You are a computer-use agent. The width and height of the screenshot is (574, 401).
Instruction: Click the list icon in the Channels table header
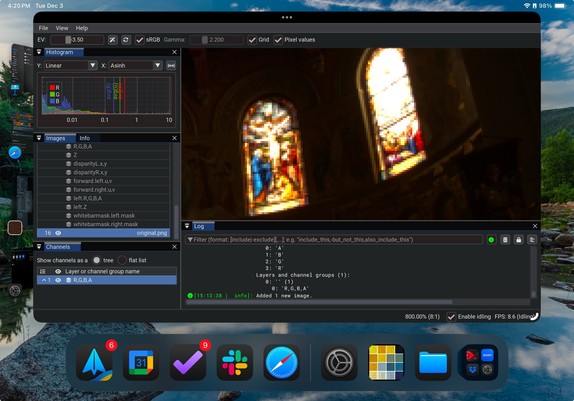coord(42,271)
